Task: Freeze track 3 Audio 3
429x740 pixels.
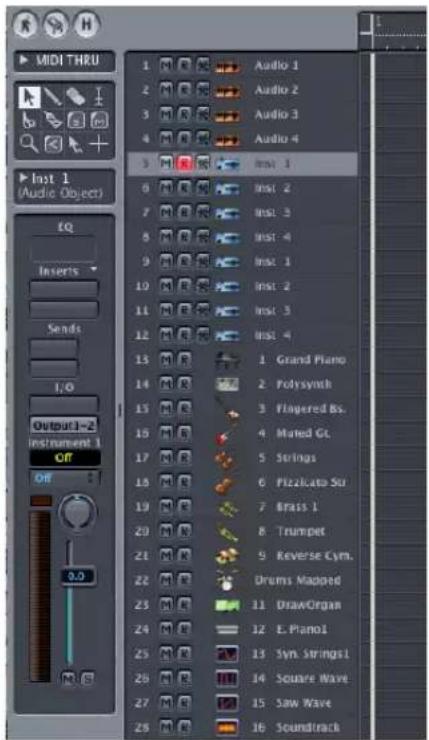Action: (202, 114)
